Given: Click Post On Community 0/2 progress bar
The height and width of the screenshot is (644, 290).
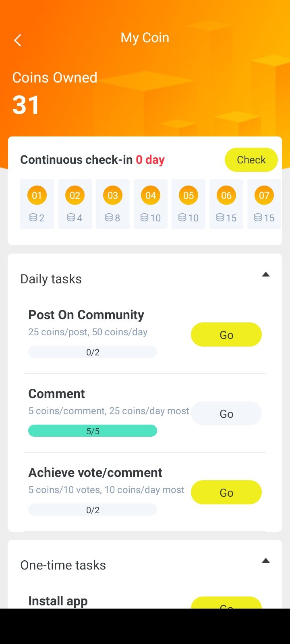Looking at the screenshot, I should (x=93, y=352).
